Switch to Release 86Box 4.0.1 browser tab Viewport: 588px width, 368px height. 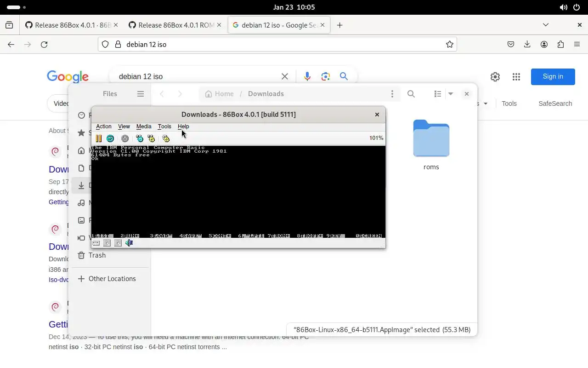click(72, 25)
